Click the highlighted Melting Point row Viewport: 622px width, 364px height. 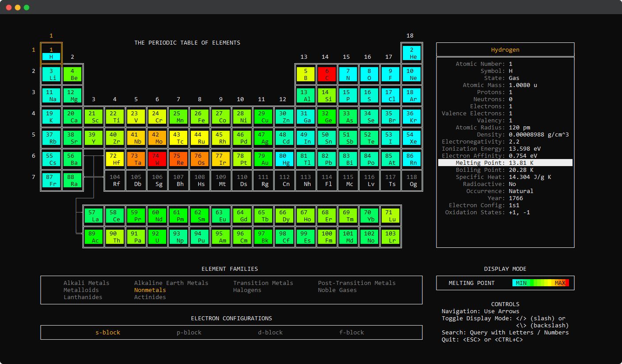coord(505,163)
